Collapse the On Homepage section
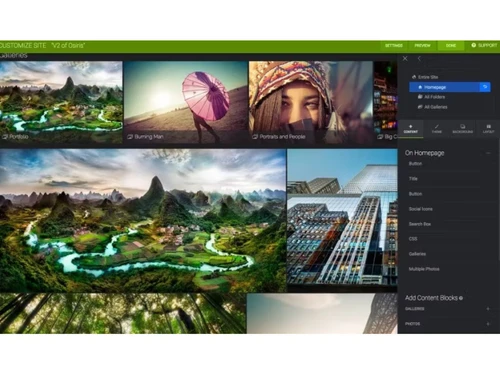Image resolution: width=500 pixels, height=375 pixels. (488, 153)
